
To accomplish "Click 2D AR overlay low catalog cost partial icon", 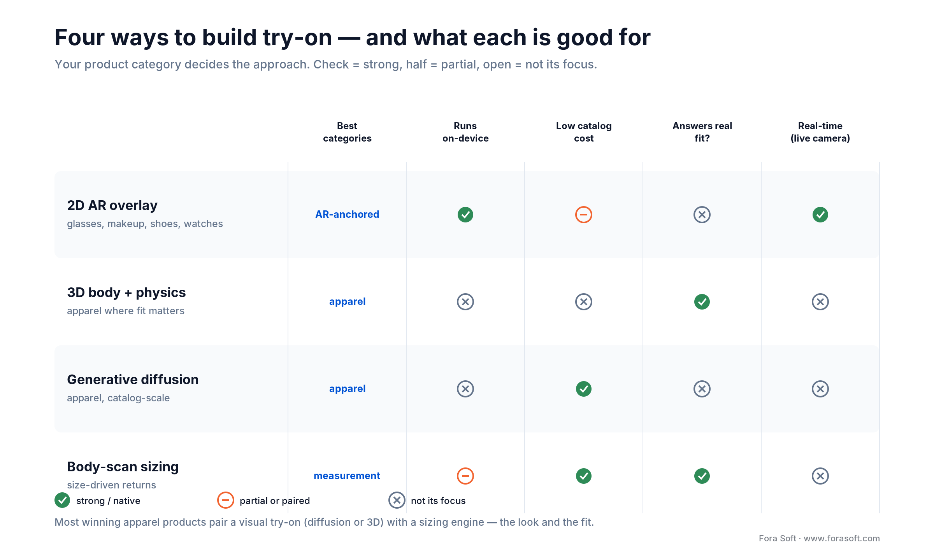I will pyautogui.click(x=583, y=215).
